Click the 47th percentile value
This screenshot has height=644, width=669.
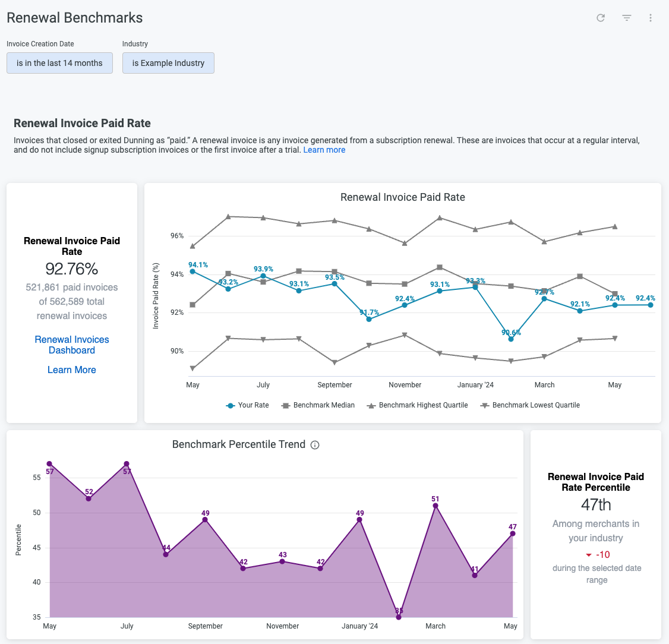(x=596, y=505)
